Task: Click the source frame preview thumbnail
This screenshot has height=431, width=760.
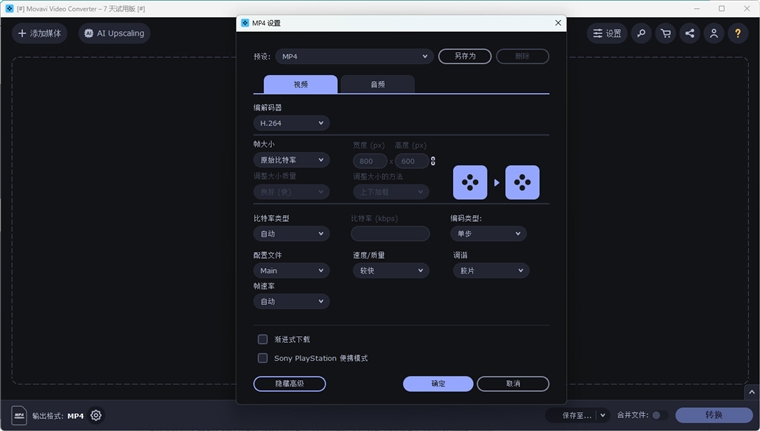Action: 470,182
